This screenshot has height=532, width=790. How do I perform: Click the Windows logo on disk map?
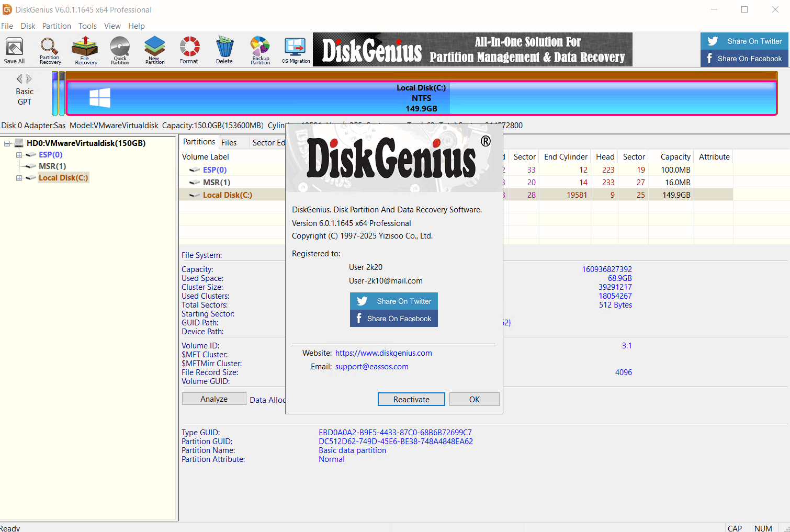click(99, 98)
